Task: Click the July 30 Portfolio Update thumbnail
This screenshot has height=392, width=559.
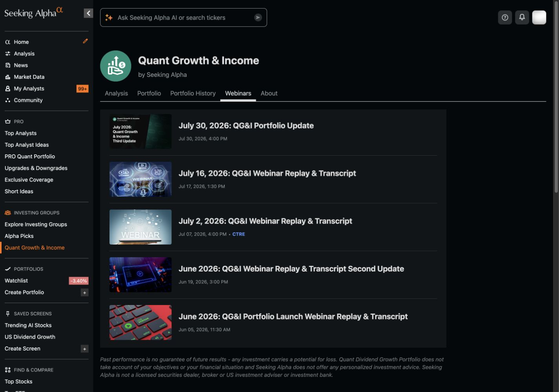Action: pos(140,131)
